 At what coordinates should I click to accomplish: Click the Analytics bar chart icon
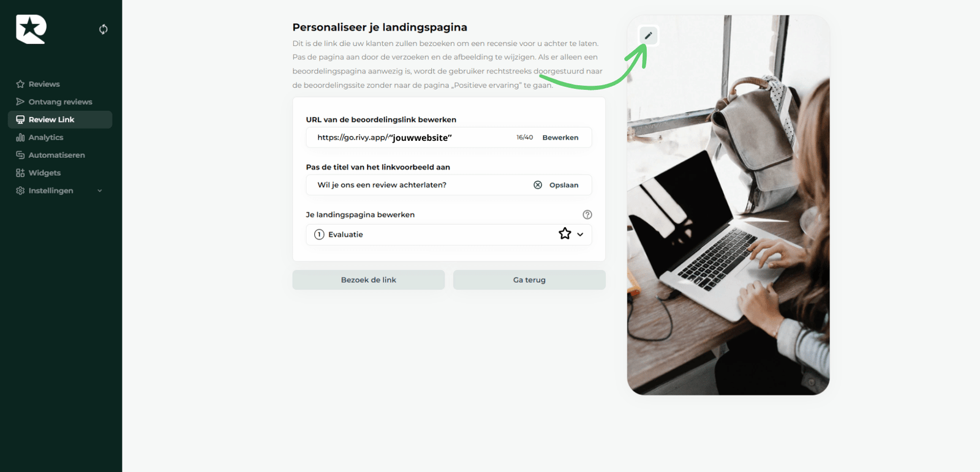pos(20,137)
